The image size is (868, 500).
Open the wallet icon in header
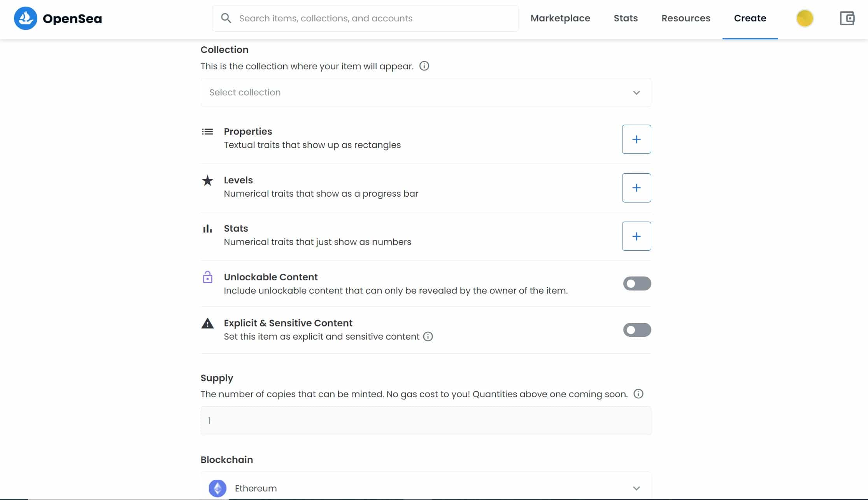tap(847, 18)
